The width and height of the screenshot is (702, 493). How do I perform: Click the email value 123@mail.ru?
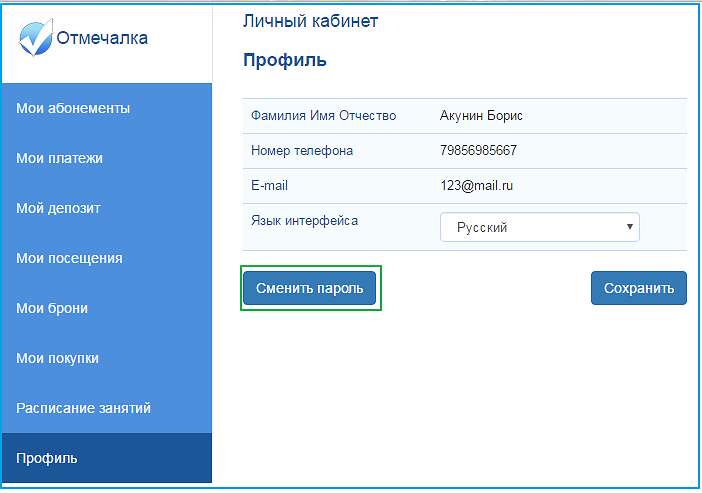coord(477,185)
